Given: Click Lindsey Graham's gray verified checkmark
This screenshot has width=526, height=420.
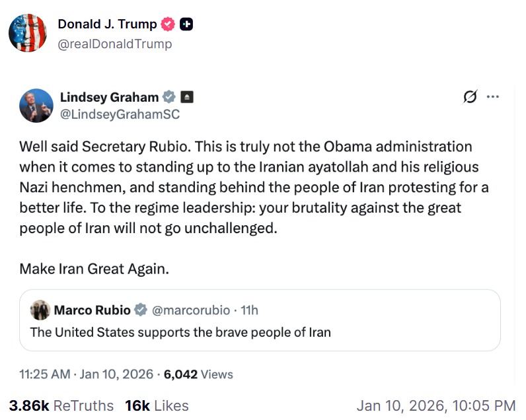Looking at the screenshot, I should pos(169,97).
